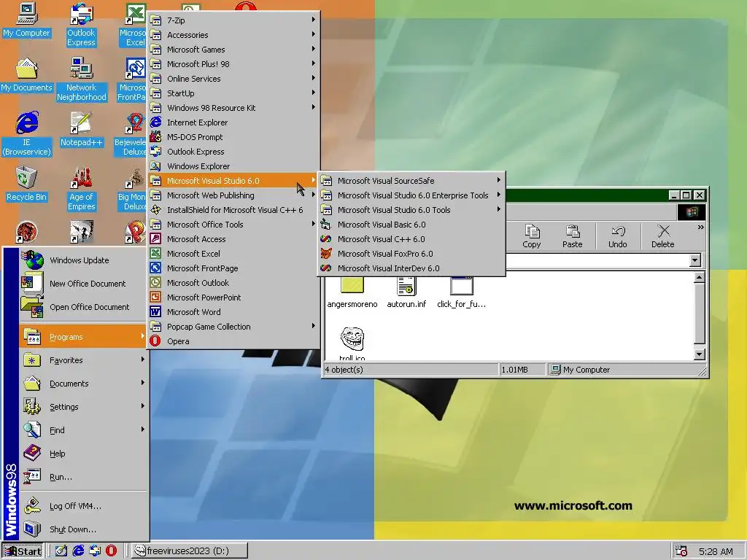Screen dimensions: 747x560
Task: Launch Microsoft PowerPoint from Programs menu
Action: pyautogui.click(x=233, y=297)
